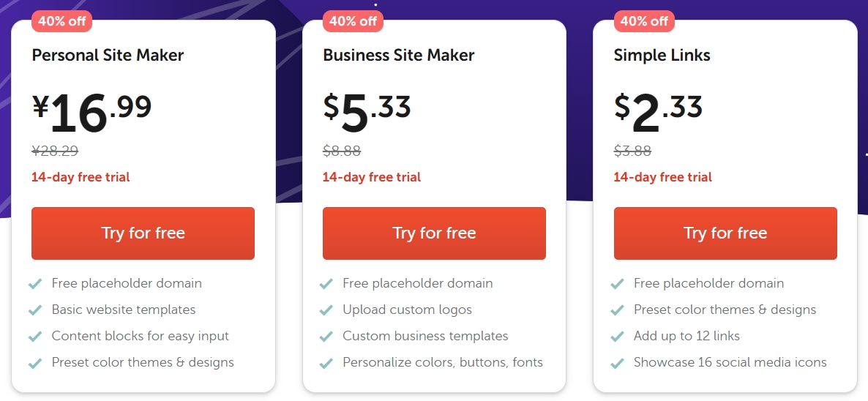The height and width of the screenshot is (401, 868).
Task: Click the 14-day free trial text under $5.33
Action: pos(372,178)
